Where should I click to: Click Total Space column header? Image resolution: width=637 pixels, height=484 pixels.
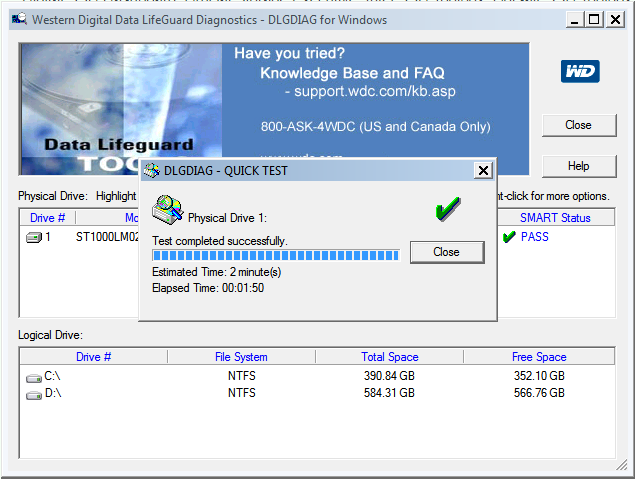390,357
